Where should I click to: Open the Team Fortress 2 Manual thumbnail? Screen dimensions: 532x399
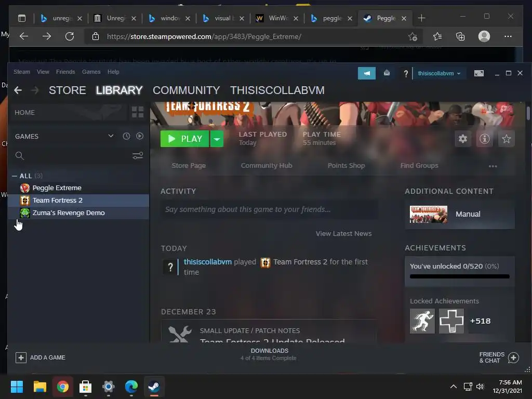tap(428, 214)
